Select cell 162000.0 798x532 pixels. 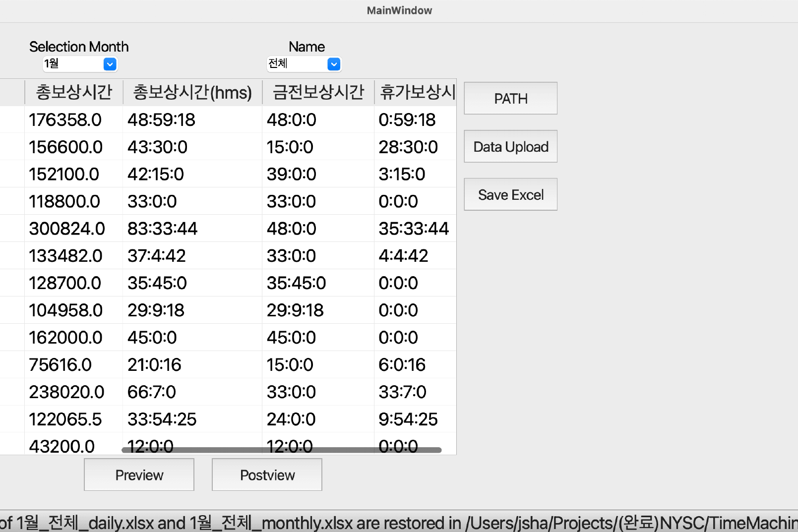click(x=74, y=338)
